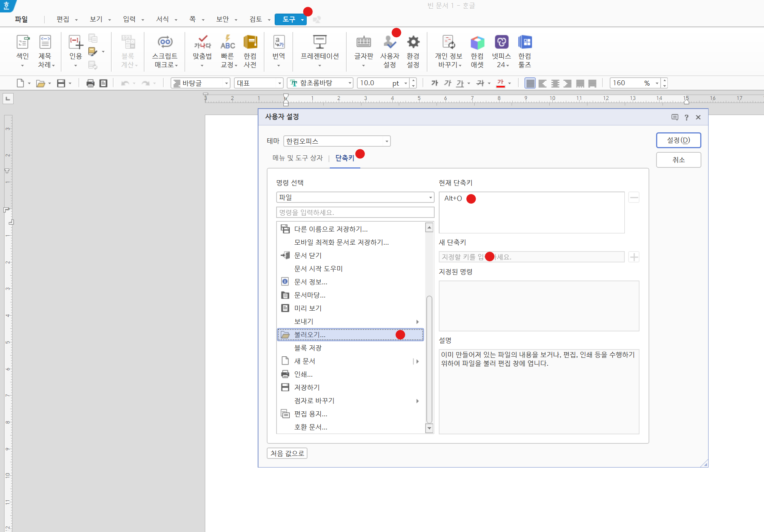Expand the 테마 한컴오피스 dropdown
This screenshot has width=764, height=532.
coord(387,141)
